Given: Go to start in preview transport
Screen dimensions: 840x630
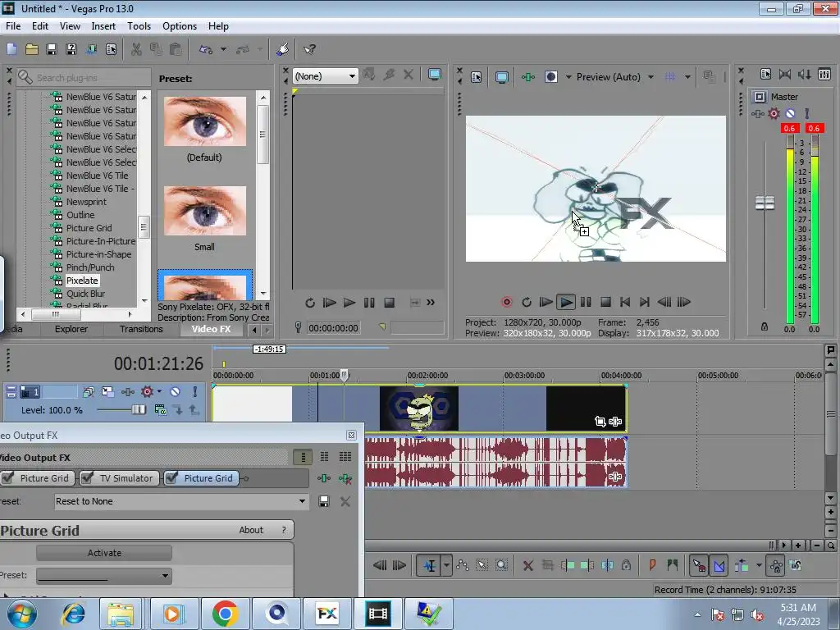Looking at the screenshot, I should click(624, 302).
